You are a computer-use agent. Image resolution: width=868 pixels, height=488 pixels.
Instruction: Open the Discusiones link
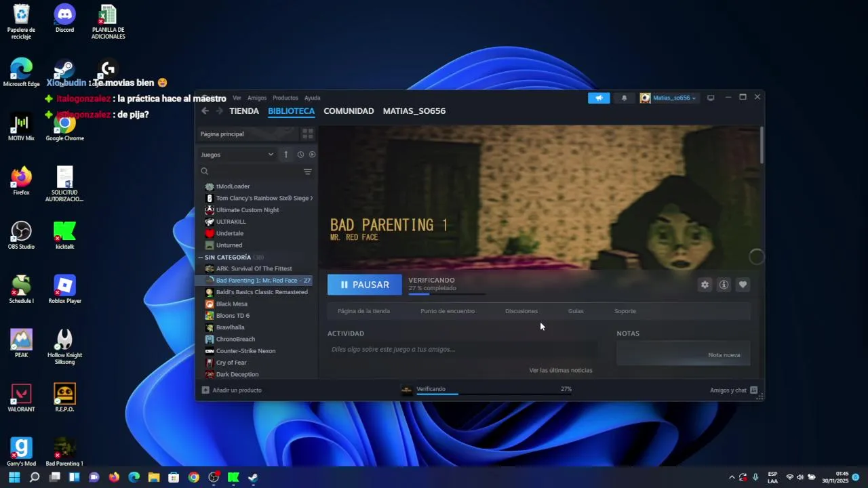[x=521, y=311]
